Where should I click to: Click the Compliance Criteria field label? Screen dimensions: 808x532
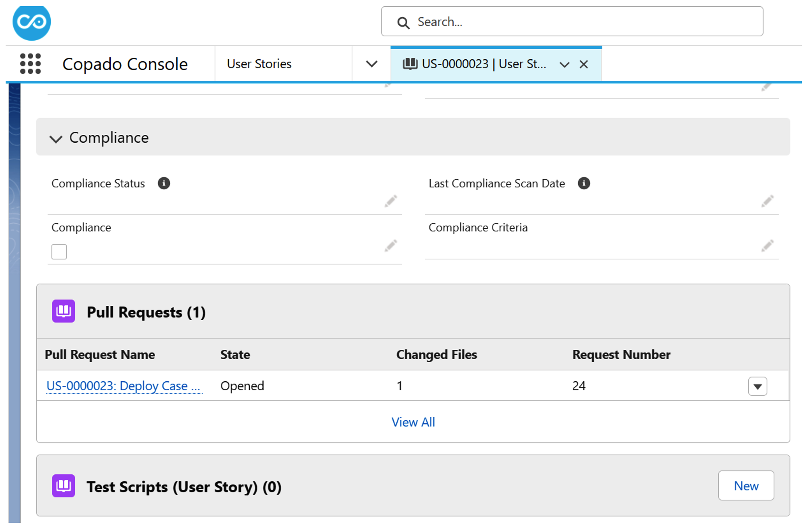coord(478,227)
